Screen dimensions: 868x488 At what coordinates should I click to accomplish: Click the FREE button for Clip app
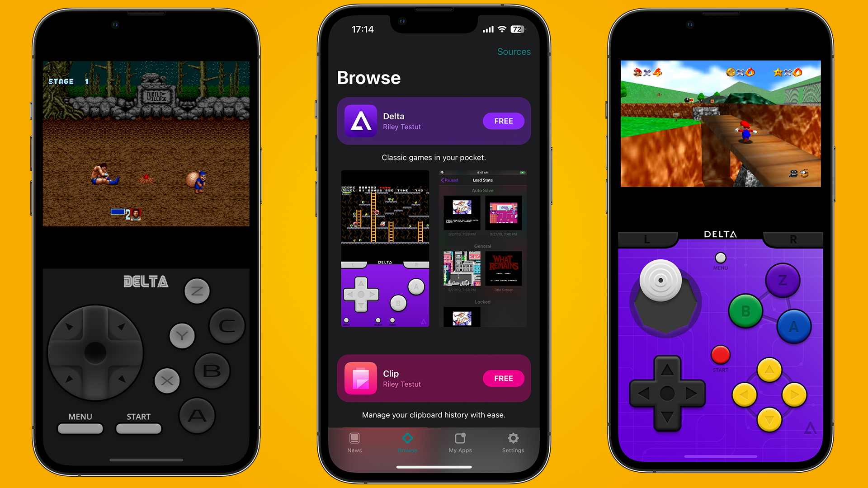(503, 378)
